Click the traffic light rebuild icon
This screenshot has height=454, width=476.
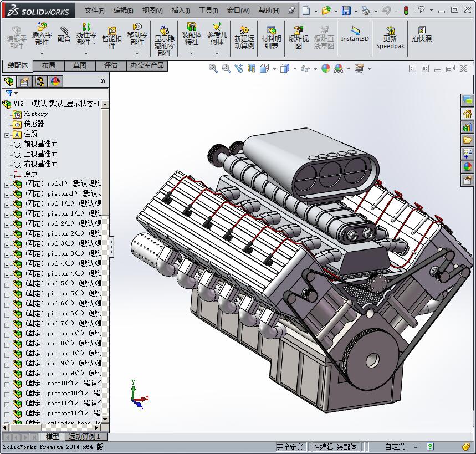tap(406, 11)
